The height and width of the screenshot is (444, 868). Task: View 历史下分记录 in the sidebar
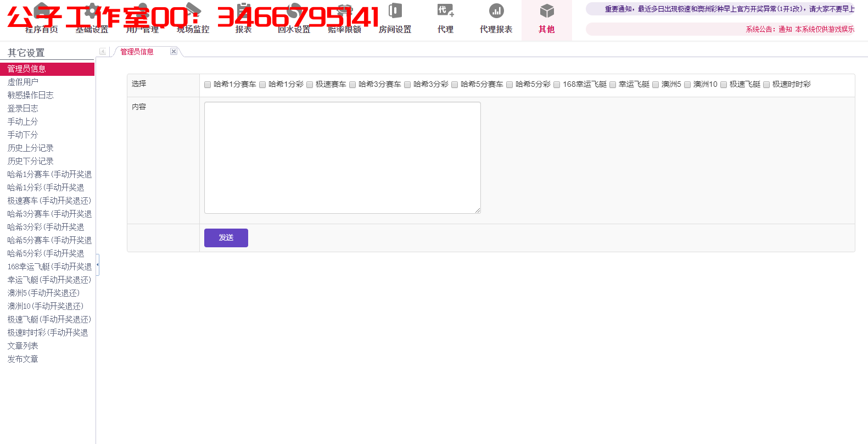coord(31,161)
